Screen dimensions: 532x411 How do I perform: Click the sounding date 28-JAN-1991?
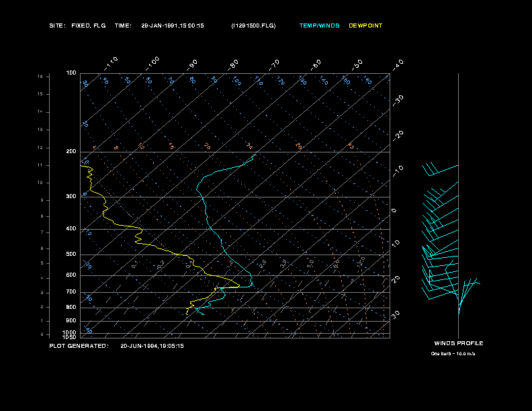point(161,26)
